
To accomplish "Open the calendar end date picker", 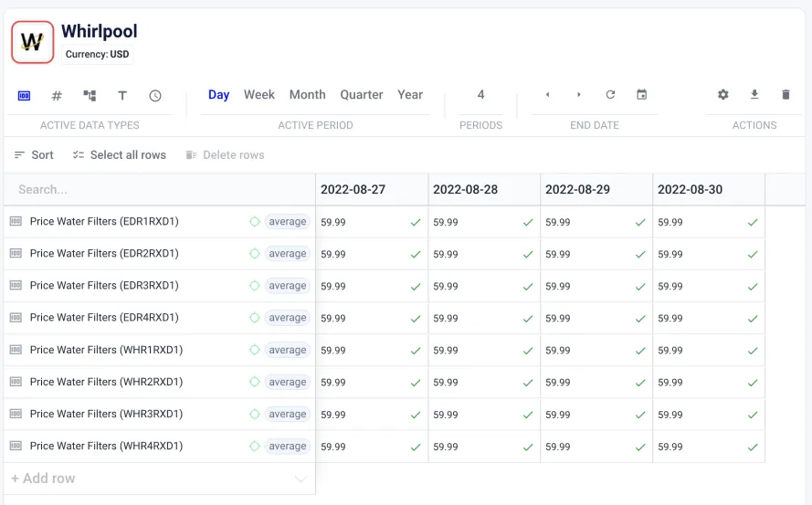I will (641, 95).
